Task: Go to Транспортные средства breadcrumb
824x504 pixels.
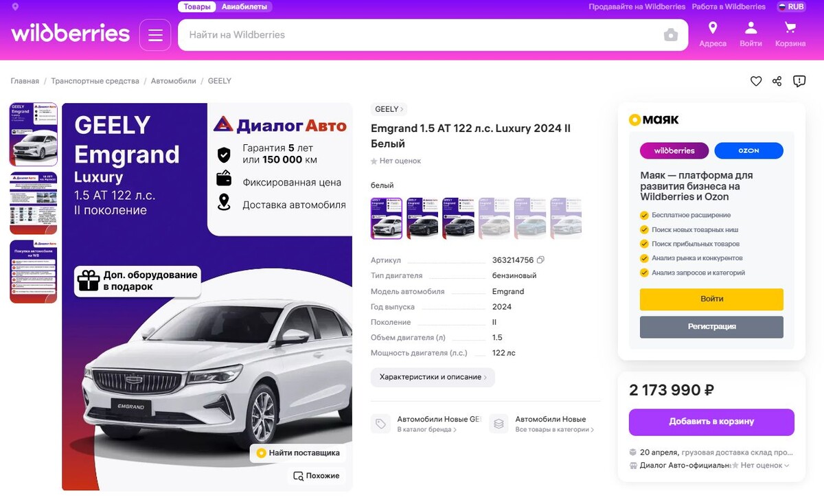Action: pyautogui.click(x=95, y=81)
